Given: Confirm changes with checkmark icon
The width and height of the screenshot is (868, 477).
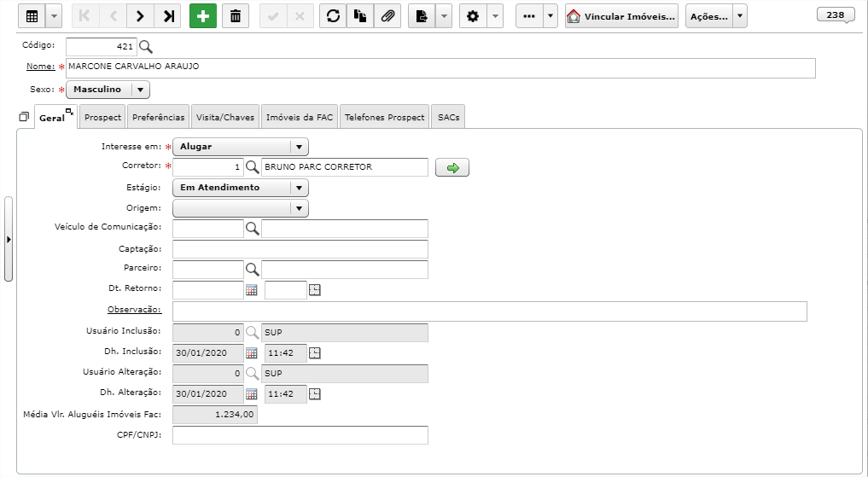Looking at the screenshot, I should click(x=273, y=16).
